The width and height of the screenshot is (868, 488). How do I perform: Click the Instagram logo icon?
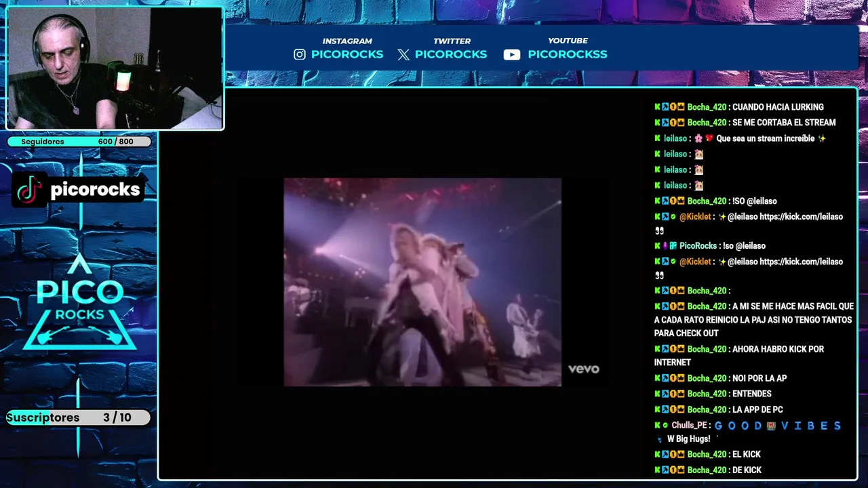click(x=300, y=54)
